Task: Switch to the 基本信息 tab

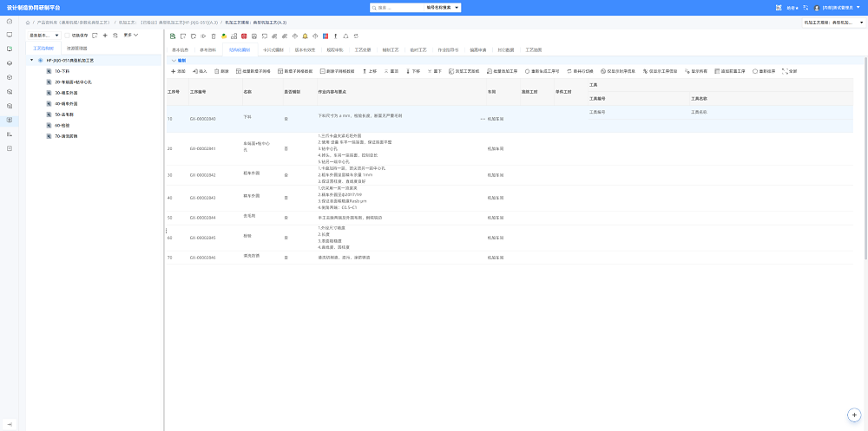Action: pyautogui.click(x=181, y=49)
